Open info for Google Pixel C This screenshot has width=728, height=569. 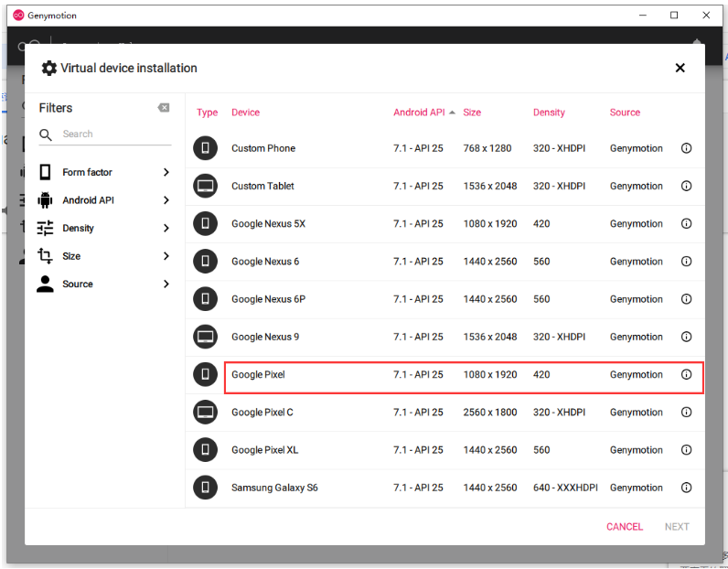click(686, 412)
